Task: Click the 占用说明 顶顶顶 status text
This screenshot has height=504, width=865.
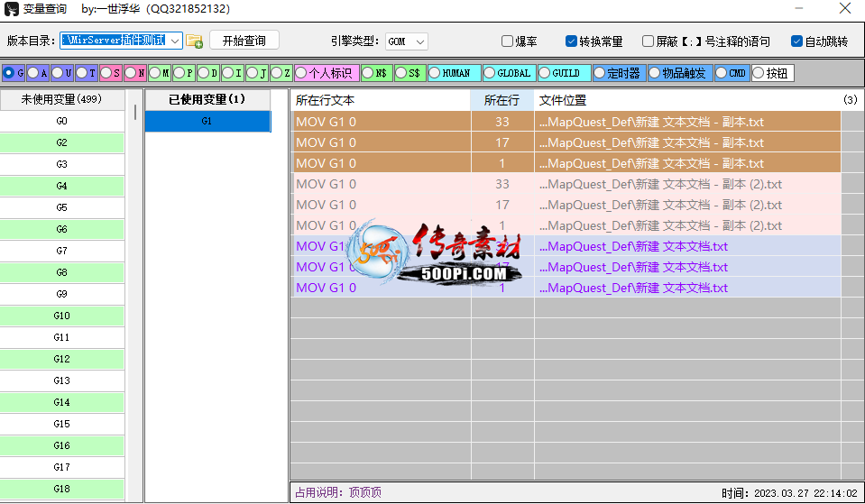Action: pyautogui.click(x=338, y=492)
